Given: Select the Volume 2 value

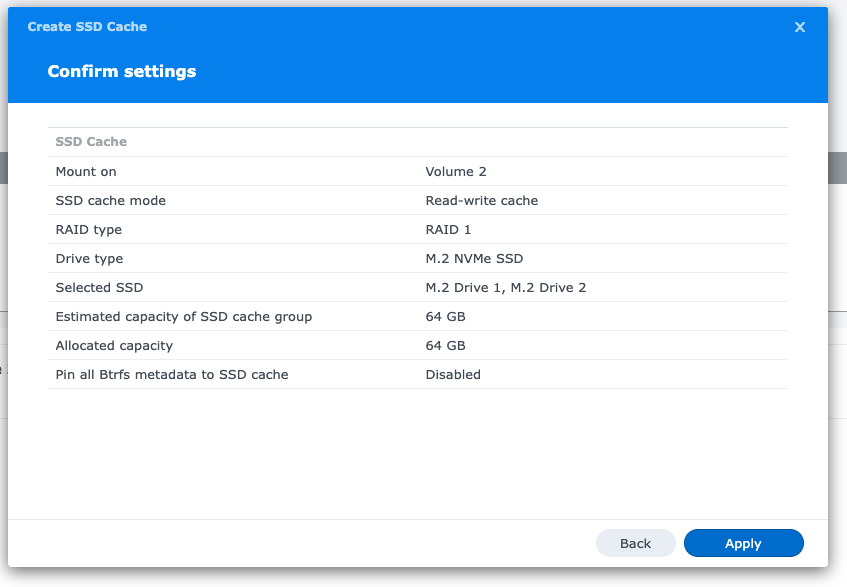Looking at the screenshot, I should (456, 172).
